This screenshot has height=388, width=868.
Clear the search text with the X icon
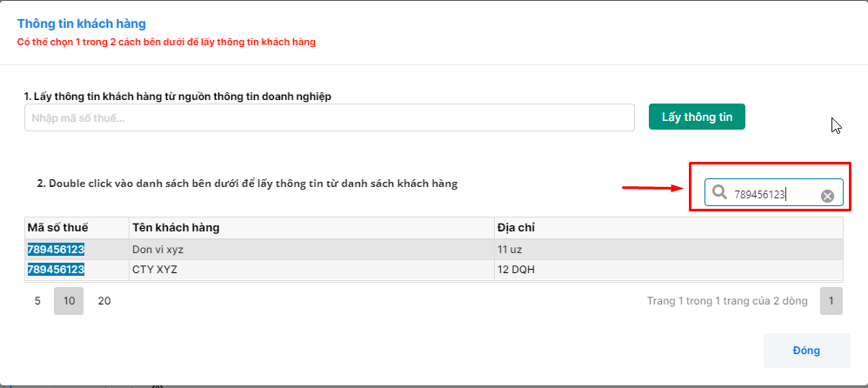[827, 196]
